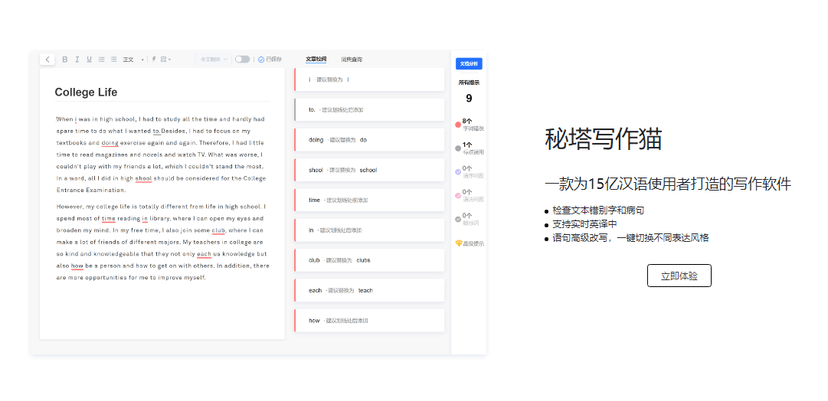The width and height of the screenshot is (828, 401).
Task: Click the 'College Life' document title
Action: pyautogui.click(x=86, y=92)
